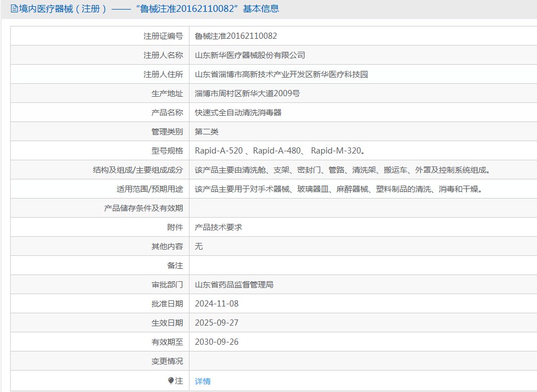Click the 注册人住所 label
Screen dimensions: 537x392
pos(163,74)
